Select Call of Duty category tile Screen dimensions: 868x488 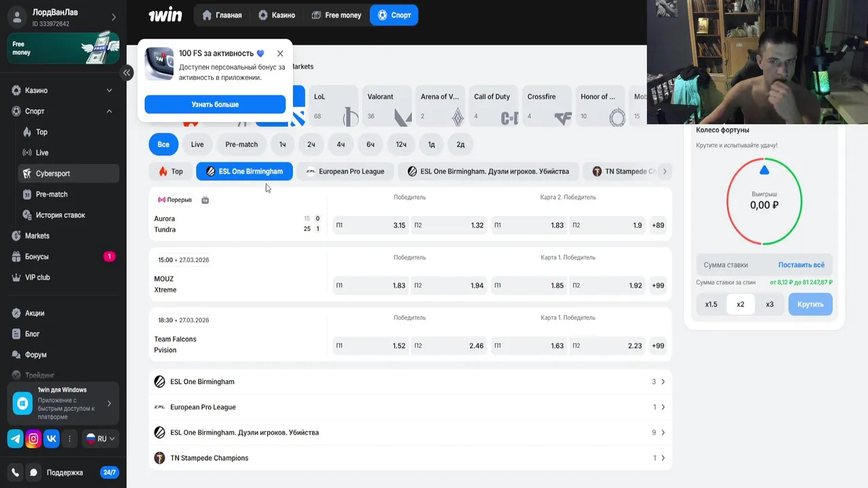pos(494,106)
